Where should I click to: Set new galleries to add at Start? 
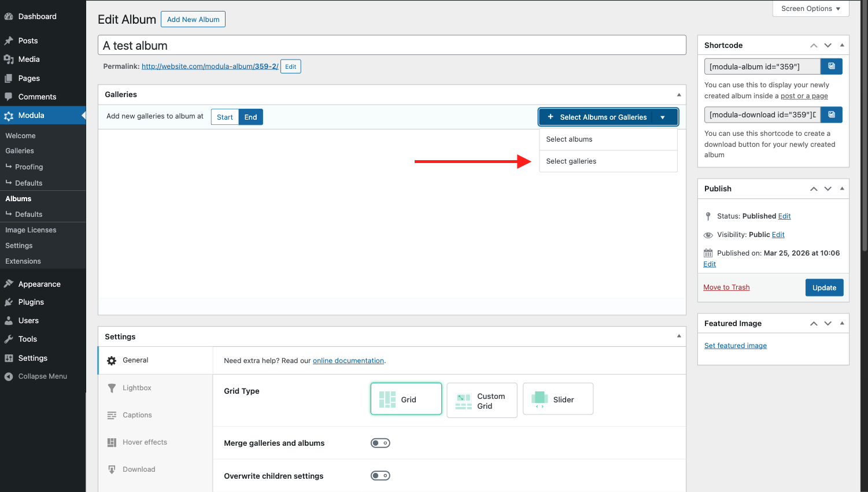tap(224, 117)
